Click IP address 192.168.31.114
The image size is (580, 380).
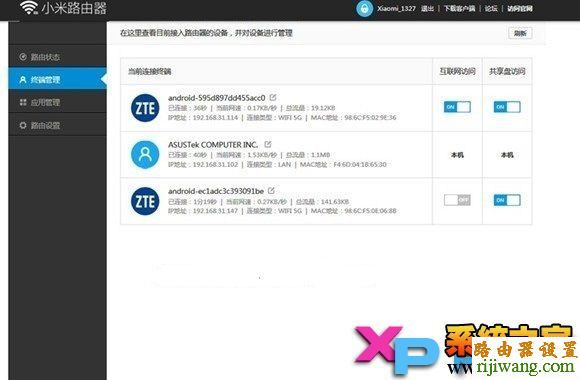pos(215,118)
